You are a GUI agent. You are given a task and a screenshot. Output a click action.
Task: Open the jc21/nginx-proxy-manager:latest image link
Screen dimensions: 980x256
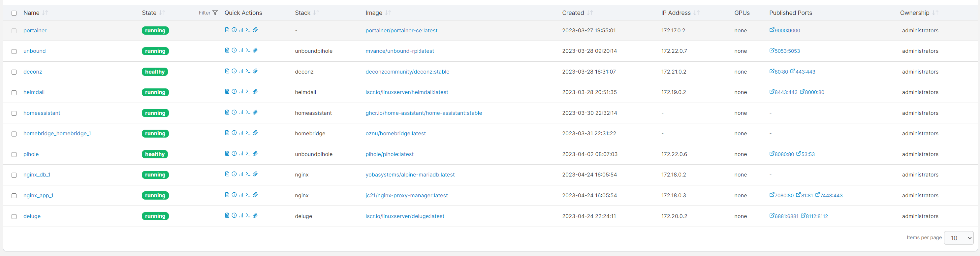click(x=406, y=196)
